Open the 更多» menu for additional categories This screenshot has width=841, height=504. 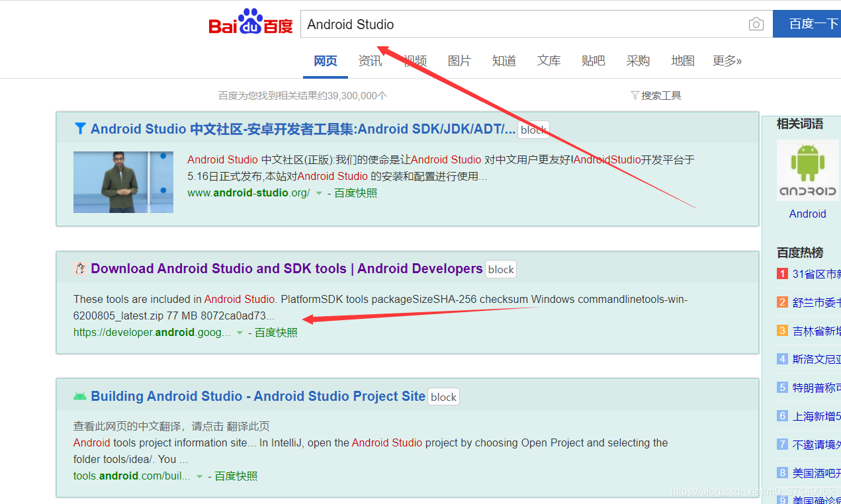point(727,60)
